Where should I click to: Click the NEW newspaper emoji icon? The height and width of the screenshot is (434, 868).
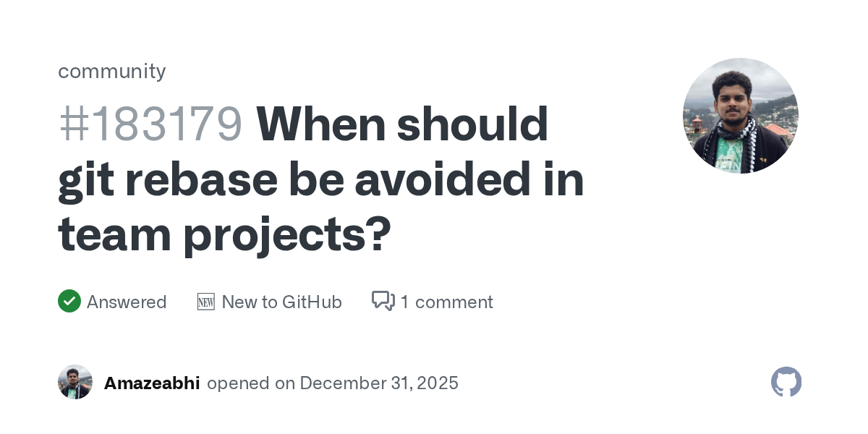tap(206, 302)
